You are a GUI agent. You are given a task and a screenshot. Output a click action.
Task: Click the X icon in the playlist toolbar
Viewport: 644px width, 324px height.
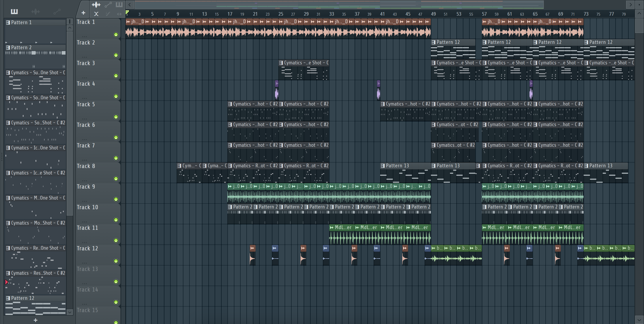[x=96, y=14]
